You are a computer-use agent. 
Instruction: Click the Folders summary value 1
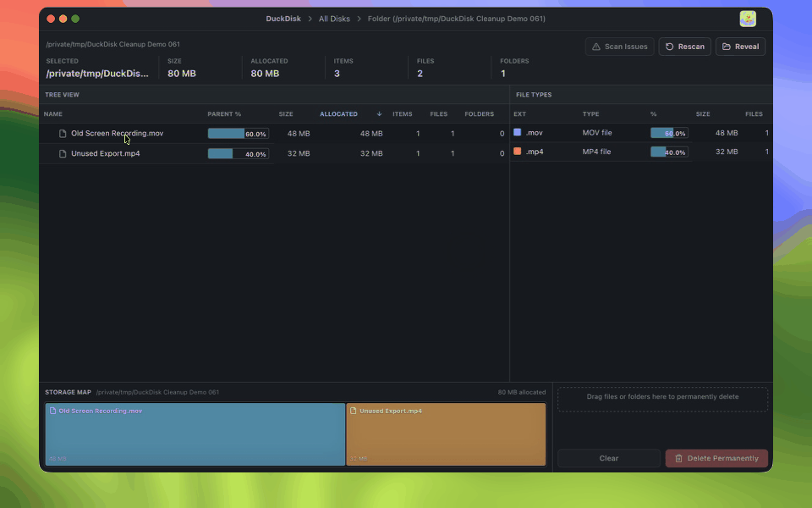click(x=502, y=74)
